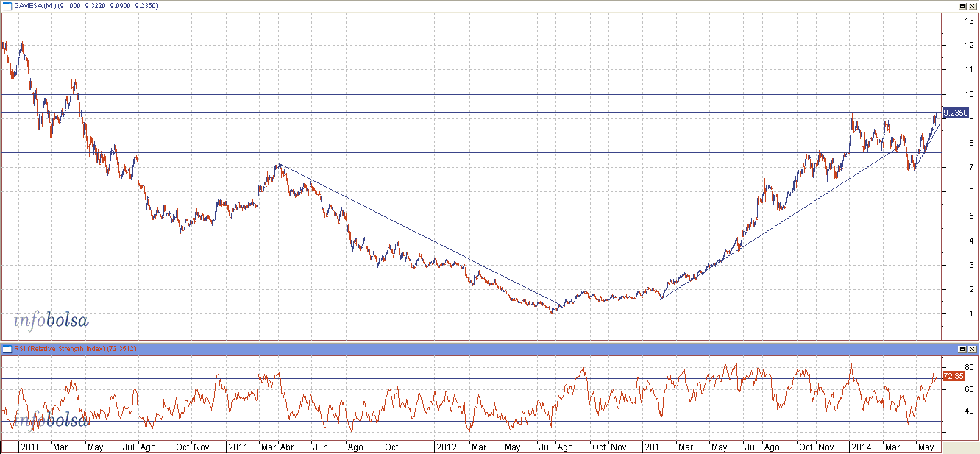The height and width of the screenshot is (454, 980).
Task: Select the descending trendline from 2011 to 2012
Action: (x=419, y=234)
